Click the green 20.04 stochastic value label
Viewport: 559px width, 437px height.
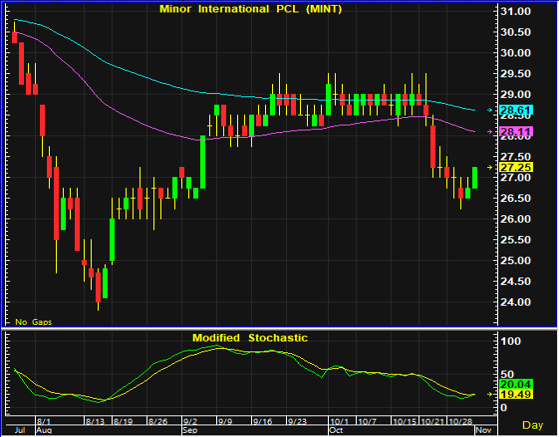516,384
